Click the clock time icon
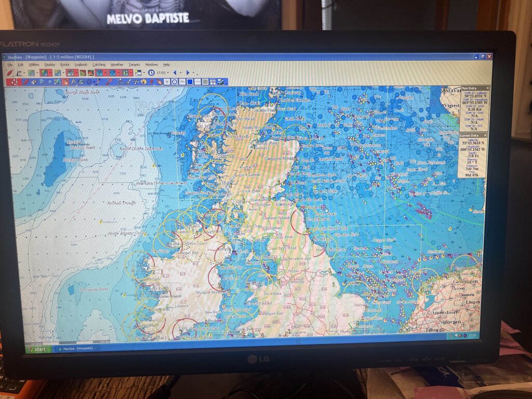 tap(151, 73)
